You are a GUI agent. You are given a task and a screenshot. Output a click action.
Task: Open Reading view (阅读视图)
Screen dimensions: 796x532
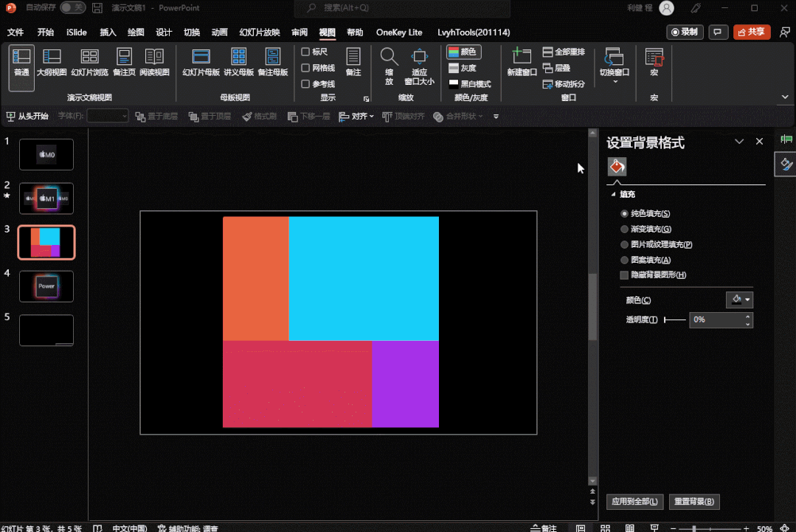pos(154,63)
